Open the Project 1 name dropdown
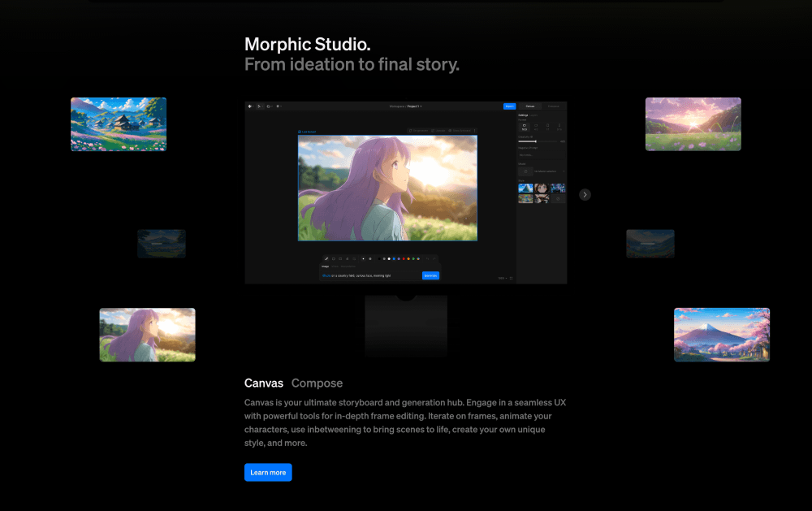 click(414, 106)
